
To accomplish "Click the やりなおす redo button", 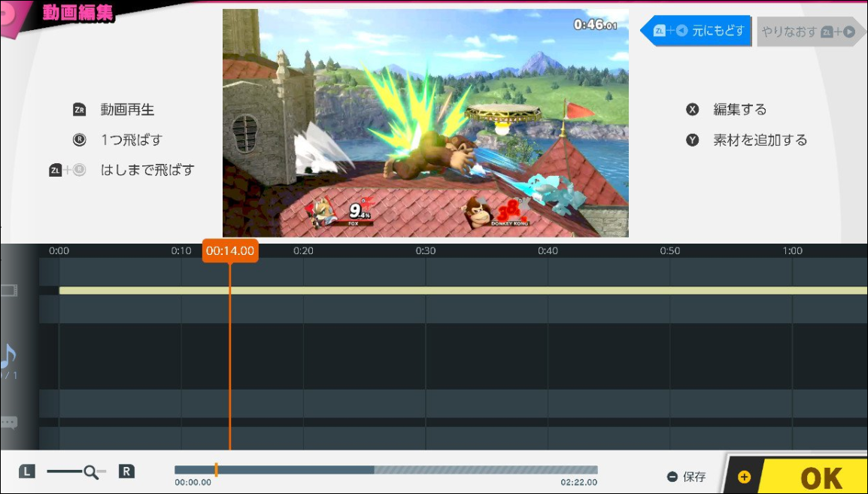I will coord(811,32).
